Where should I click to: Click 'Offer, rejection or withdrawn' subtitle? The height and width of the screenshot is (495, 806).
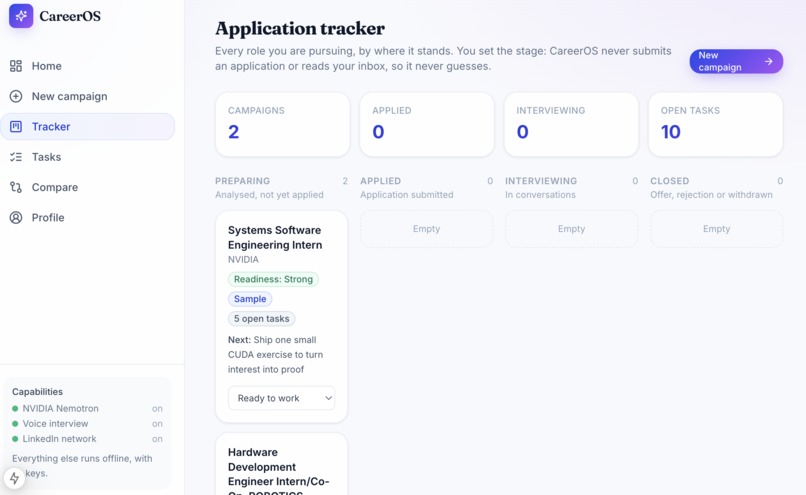coord(711,195)
